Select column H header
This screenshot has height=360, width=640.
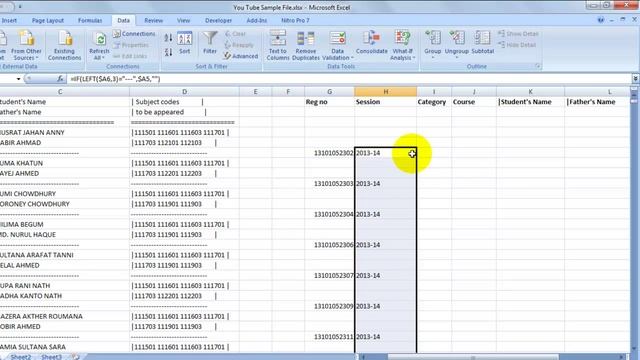coord(386,92)
